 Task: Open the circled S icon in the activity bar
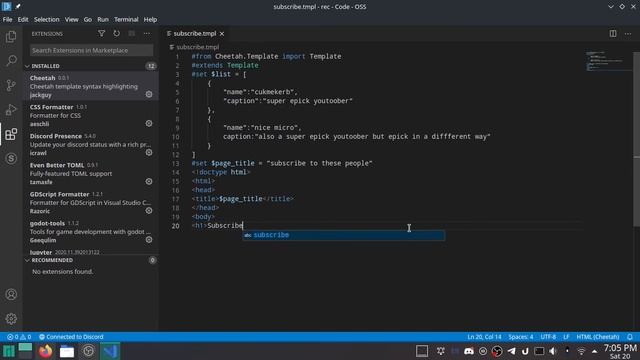coord(11,158)
